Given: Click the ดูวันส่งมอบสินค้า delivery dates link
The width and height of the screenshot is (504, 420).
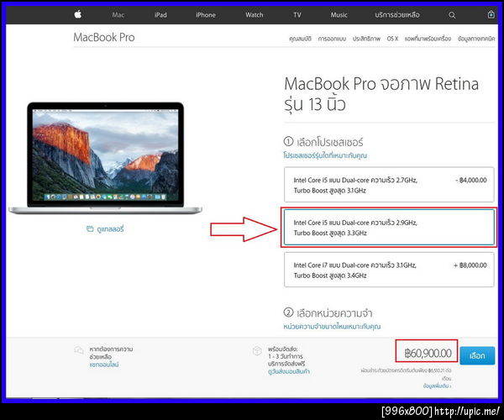Looking at the screenshot, I should (x=289, y=371).
